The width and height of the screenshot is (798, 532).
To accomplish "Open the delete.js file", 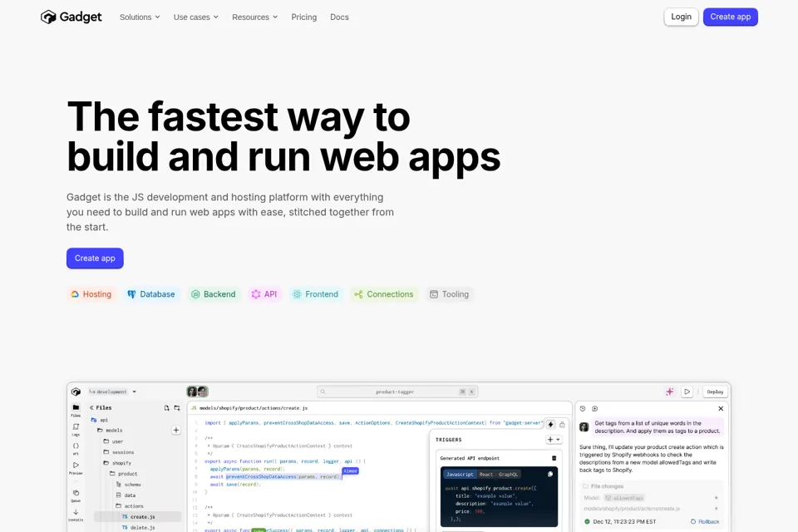I will point(138,528).
